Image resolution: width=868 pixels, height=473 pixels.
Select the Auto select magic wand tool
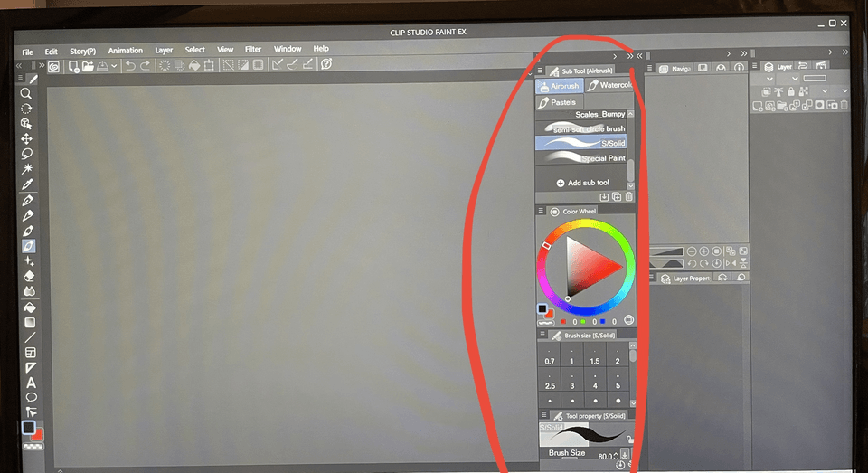point(26,168)
